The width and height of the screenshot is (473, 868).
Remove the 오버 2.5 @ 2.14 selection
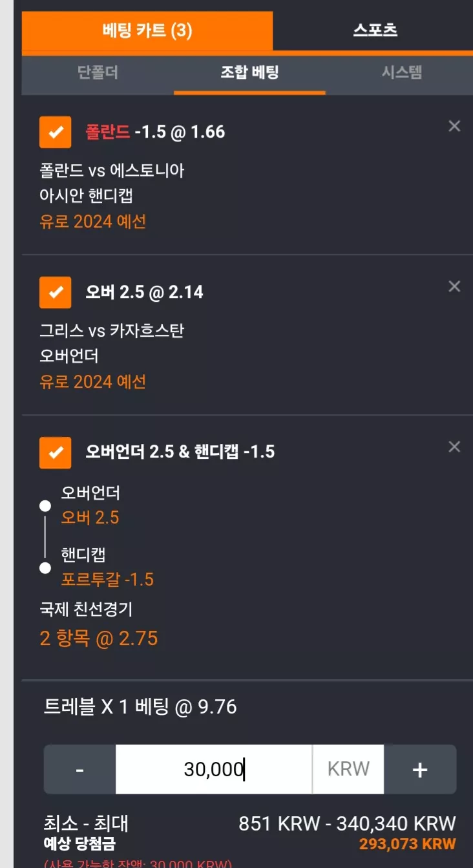tap(454, 286)
